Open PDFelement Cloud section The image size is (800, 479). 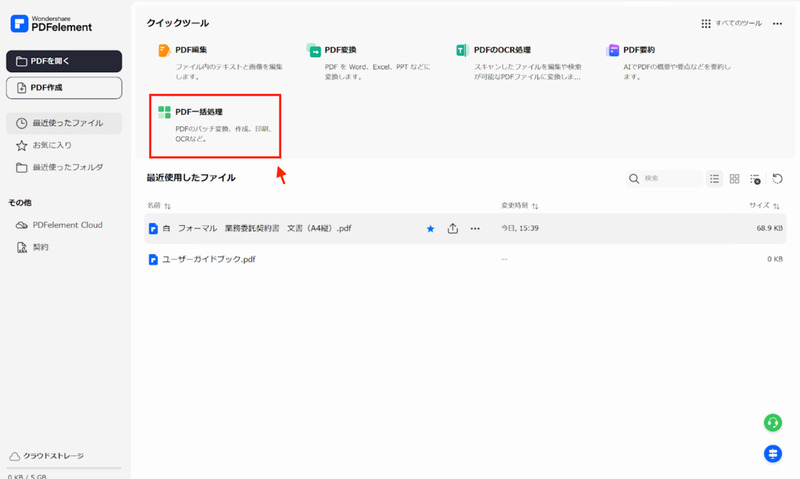point(64,225)
